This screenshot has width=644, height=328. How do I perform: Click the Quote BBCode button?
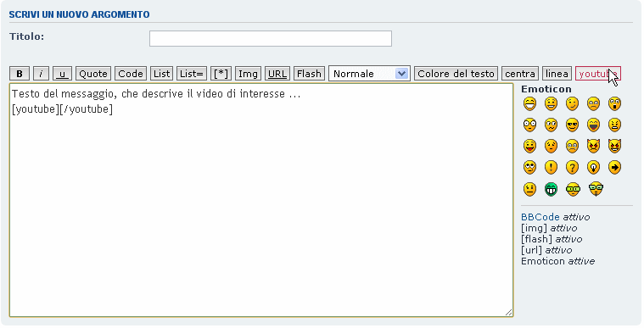93,74
